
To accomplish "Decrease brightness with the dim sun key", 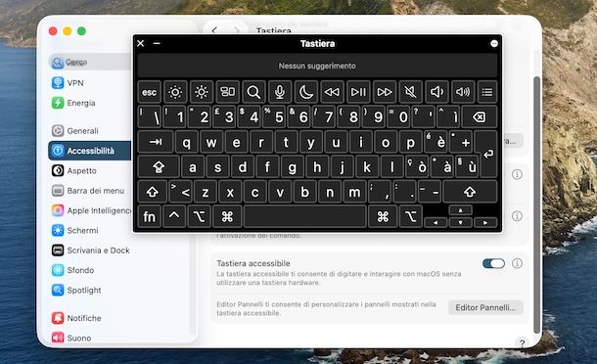I will tap(175, 92).
